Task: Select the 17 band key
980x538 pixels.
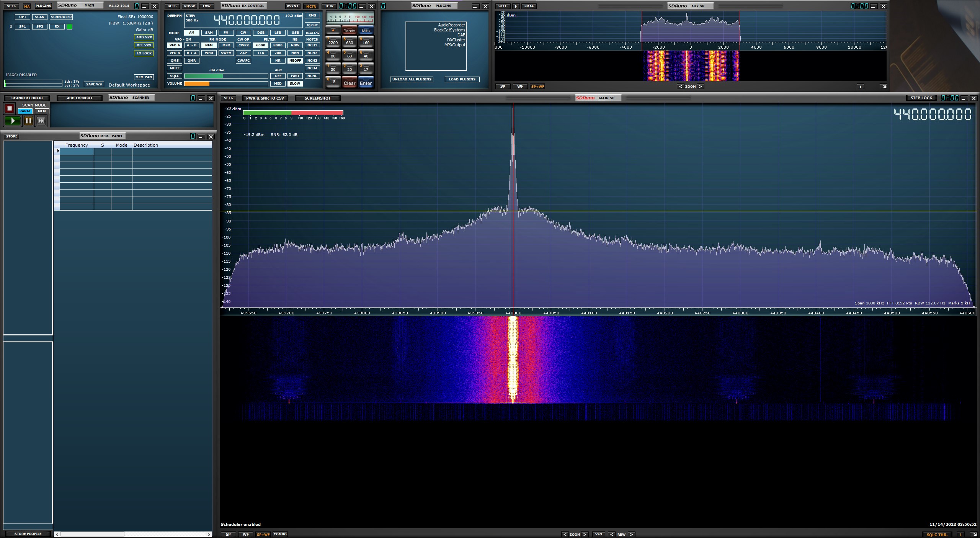Action: pyautogui.click(x=366, y=69)
